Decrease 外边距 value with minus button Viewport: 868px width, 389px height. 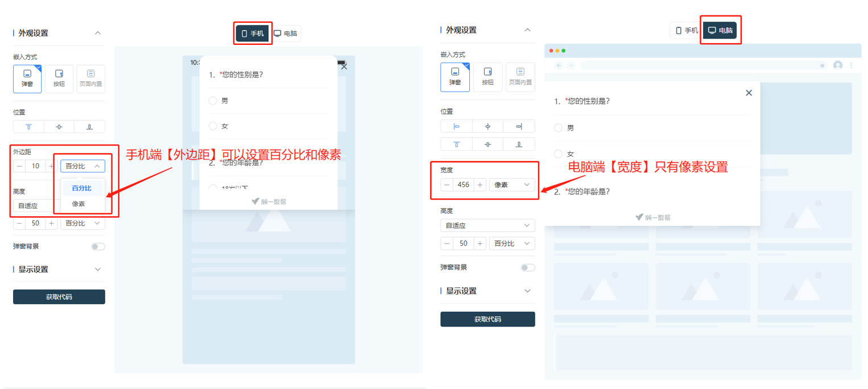tap(19, 166)
